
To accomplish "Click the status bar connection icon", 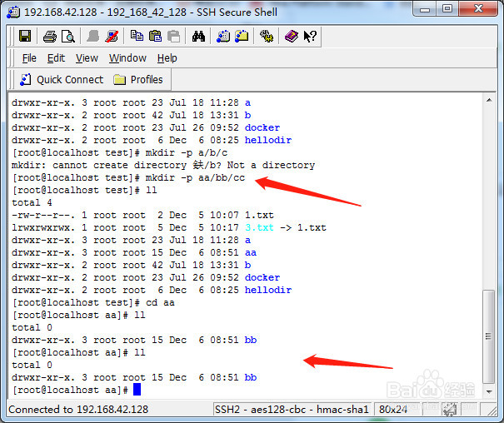I will point(449,410).
